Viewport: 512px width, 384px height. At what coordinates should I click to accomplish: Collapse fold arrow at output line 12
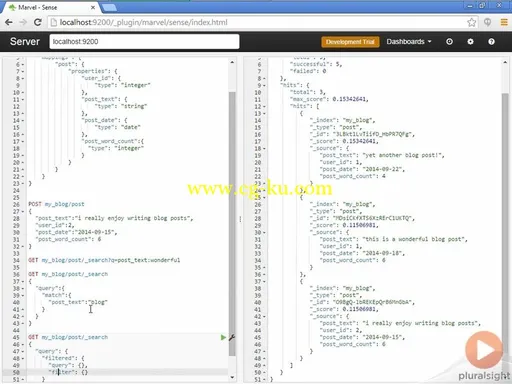[264, 106]
